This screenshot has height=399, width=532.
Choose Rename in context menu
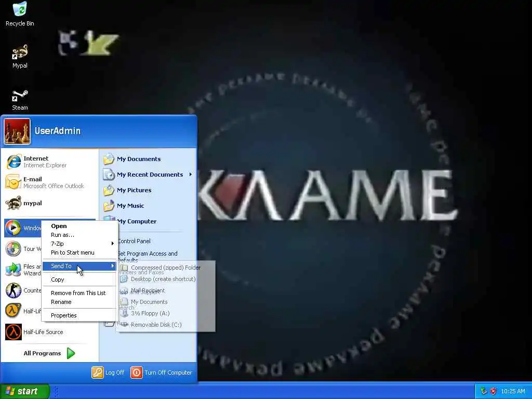[x=79, y=302]
